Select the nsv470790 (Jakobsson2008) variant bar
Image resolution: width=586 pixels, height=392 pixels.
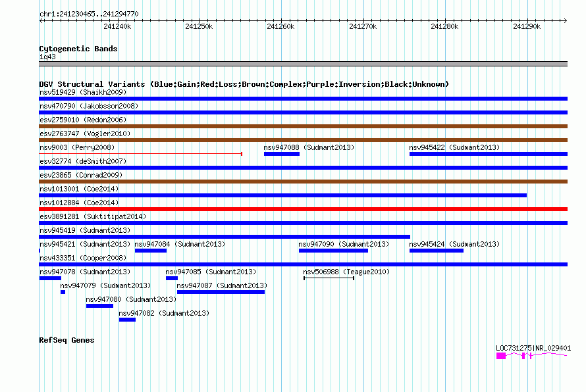click(303, 112)
